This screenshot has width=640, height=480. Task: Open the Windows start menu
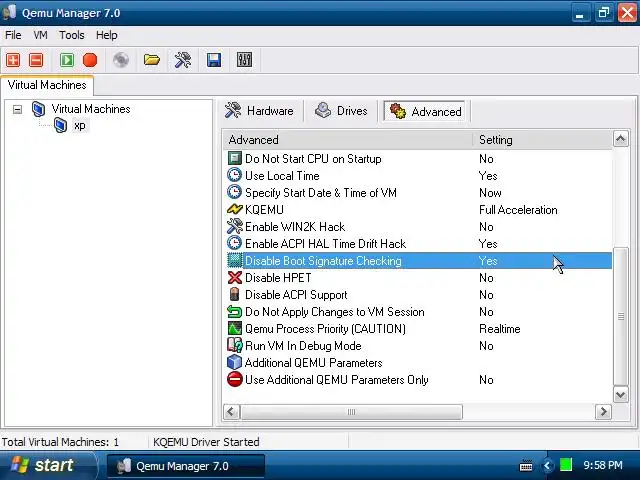[47, 465]
